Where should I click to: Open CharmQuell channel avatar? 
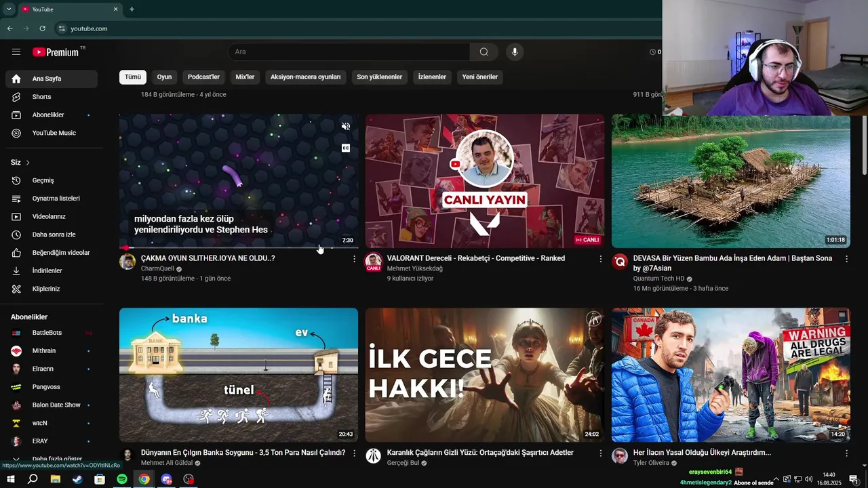pyautogui.click(x=127, y=262)
